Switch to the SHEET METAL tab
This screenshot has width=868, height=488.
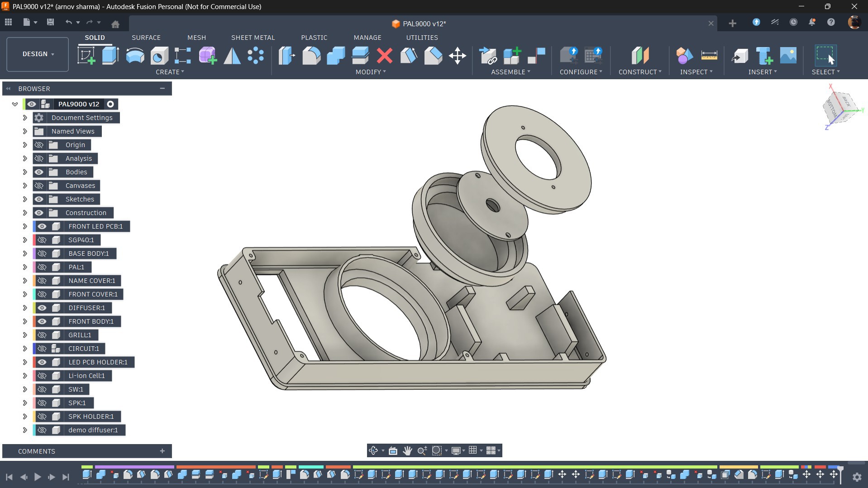(x=253, y=38)
